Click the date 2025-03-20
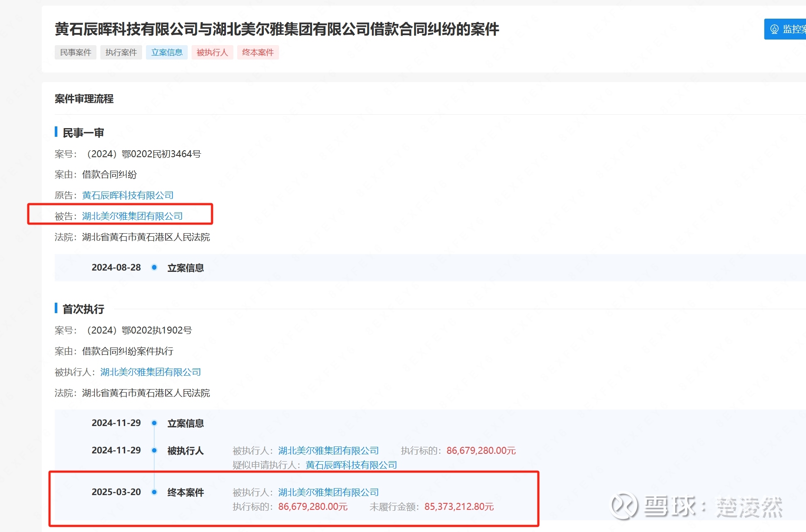Viewport: 806px width, 532px height. (116, 492)
